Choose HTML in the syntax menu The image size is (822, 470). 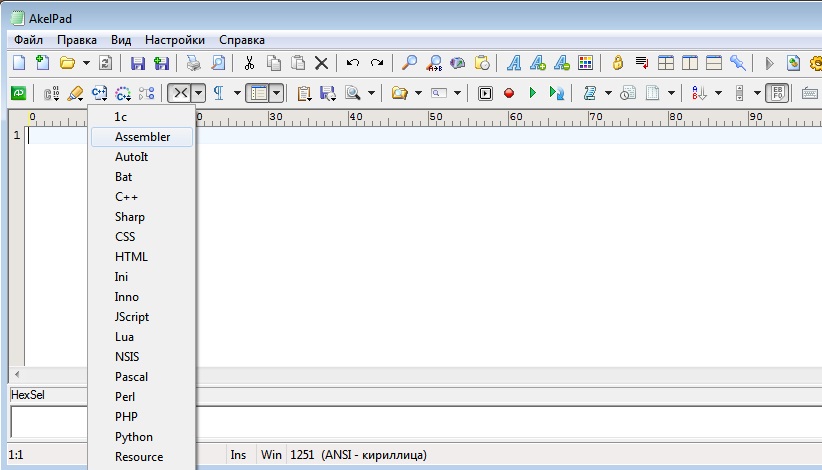131,257
